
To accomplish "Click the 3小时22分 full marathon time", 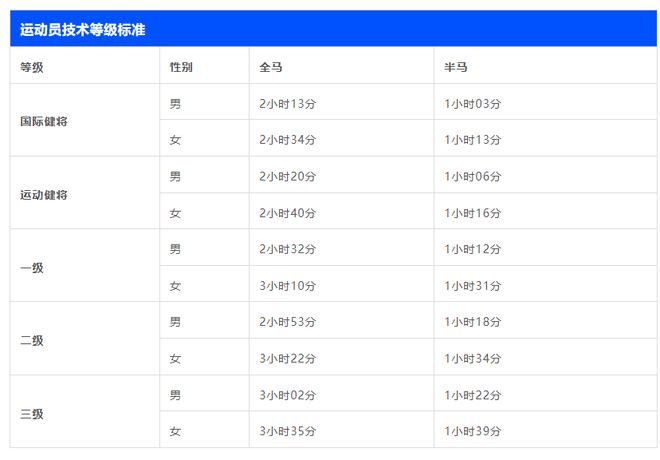I will coord(287,359).
